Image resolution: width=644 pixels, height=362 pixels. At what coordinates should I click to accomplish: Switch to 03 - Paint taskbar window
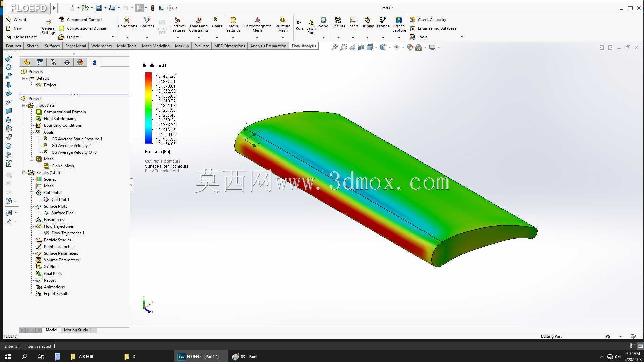[x=245, y=357]
